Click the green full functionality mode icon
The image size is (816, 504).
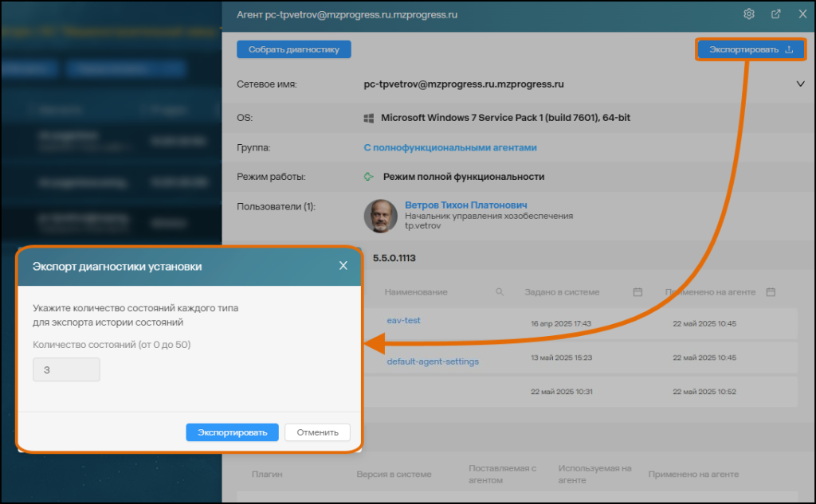[367, 177]
